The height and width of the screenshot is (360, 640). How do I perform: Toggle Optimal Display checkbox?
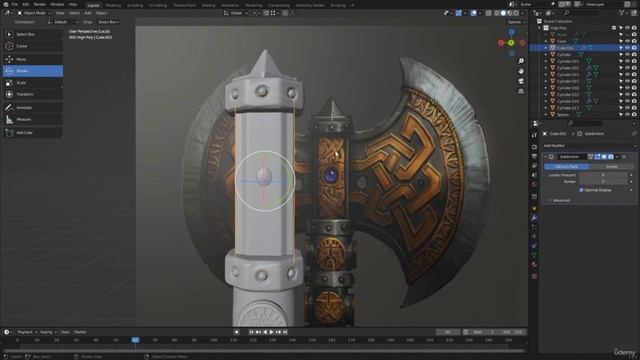tap(582, 190)
